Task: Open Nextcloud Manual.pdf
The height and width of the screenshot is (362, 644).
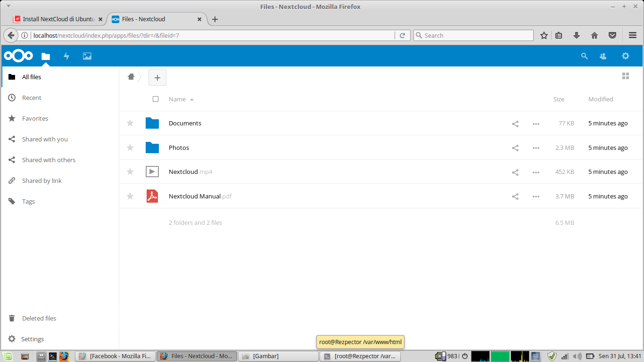Action: tap(200, 196)
